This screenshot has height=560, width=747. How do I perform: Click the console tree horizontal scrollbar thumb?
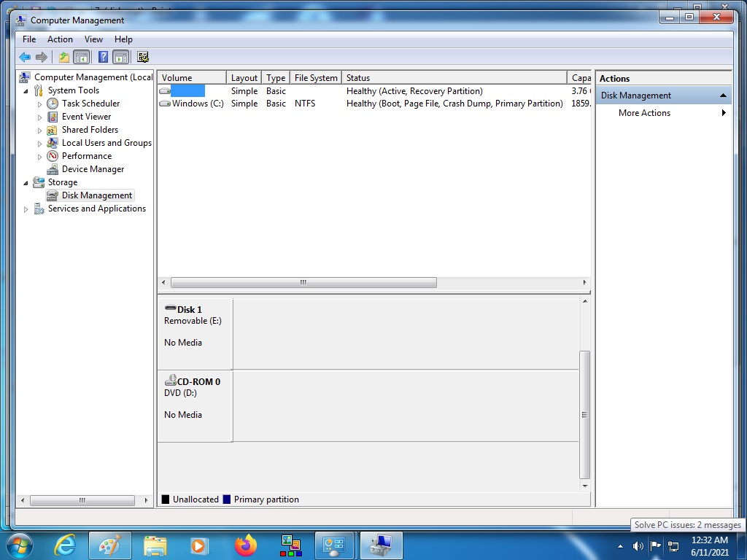pos(82,500)
